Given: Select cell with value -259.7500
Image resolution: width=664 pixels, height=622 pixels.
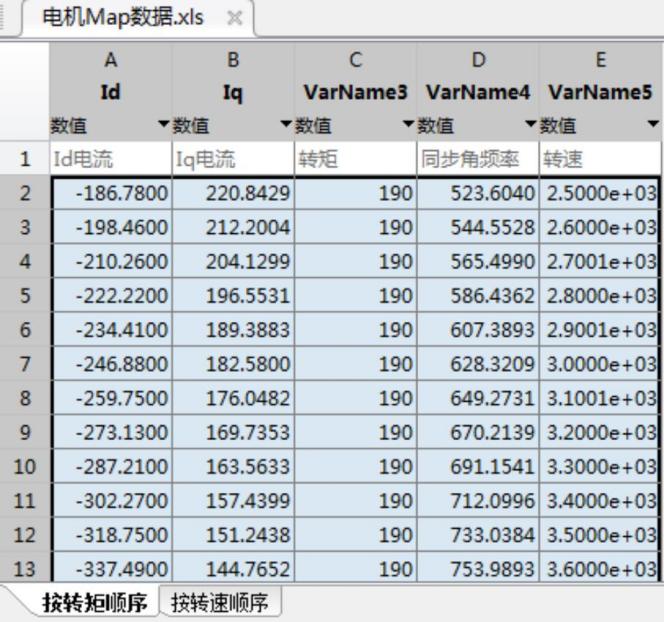Looking at the screenshot, I should click(112, 398).
